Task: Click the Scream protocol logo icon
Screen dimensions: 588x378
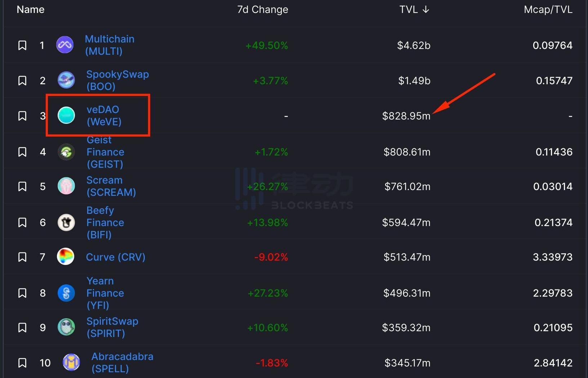Action: pos(66,186)
